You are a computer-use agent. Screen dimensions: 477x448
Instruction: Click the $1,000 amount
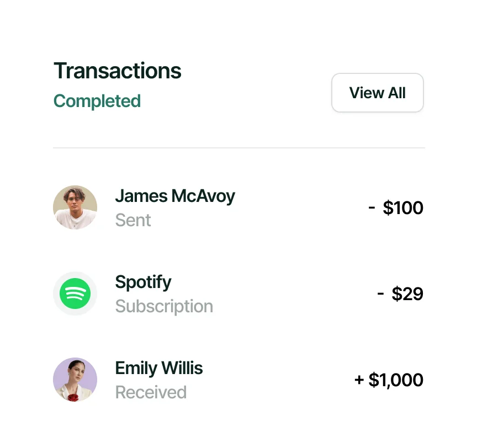396,380
